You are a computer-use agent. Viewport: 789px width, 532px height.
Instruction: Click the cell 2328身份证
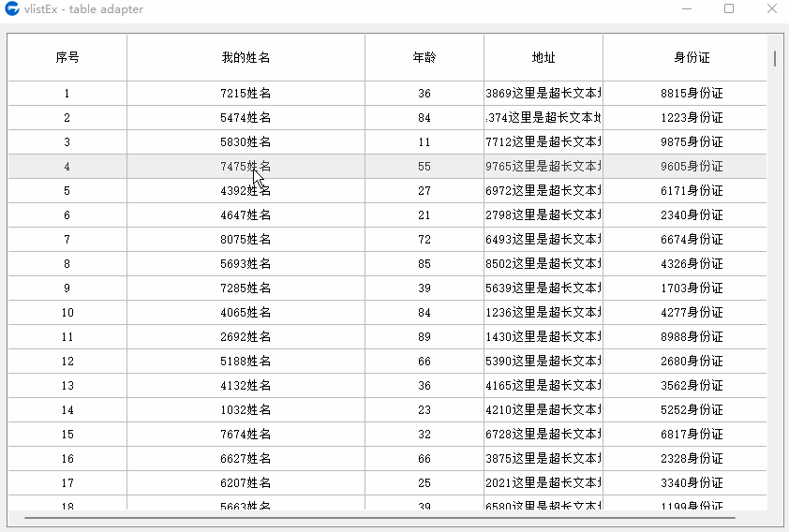(685, 459)
